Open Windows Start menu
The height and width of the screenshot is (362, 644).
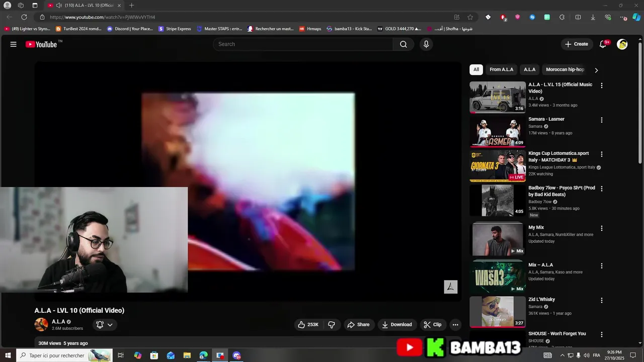point(8,355)
